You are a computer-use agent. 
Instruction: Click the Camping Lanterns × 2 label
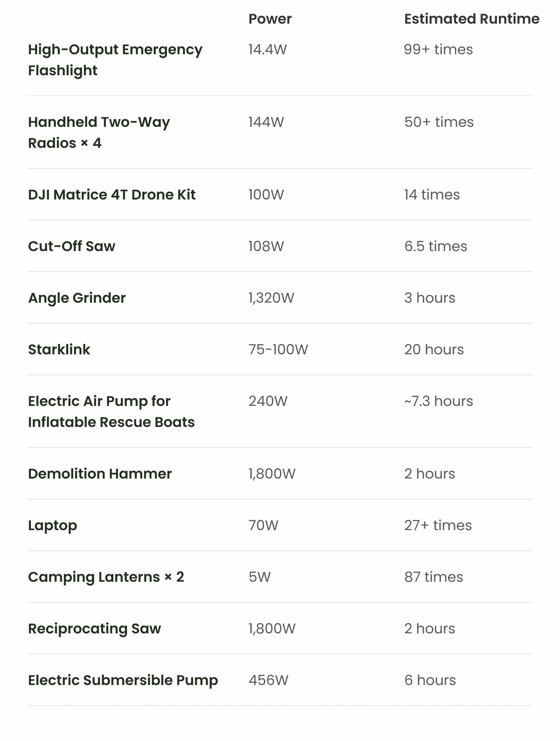click(106, 577)
